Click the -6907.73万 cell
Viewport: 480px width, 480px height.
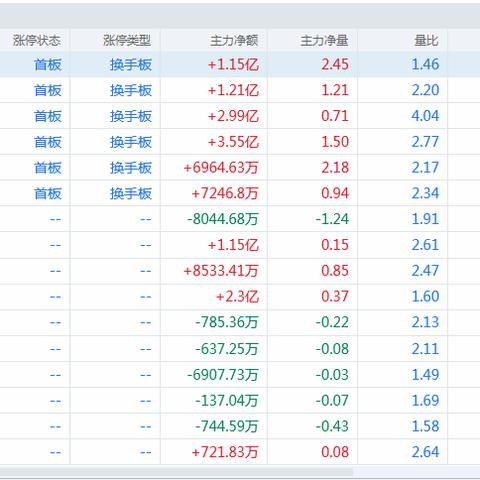coord(223,375)
